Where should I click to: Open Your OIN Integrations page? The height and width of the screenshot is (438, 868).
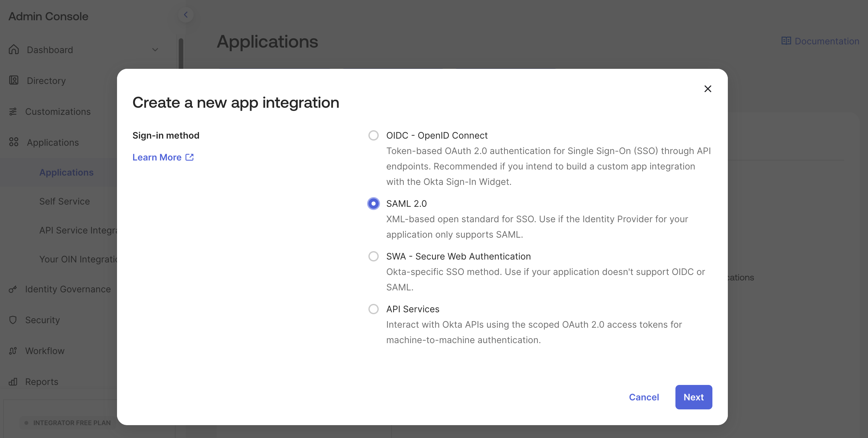click(x=78, y=259)
